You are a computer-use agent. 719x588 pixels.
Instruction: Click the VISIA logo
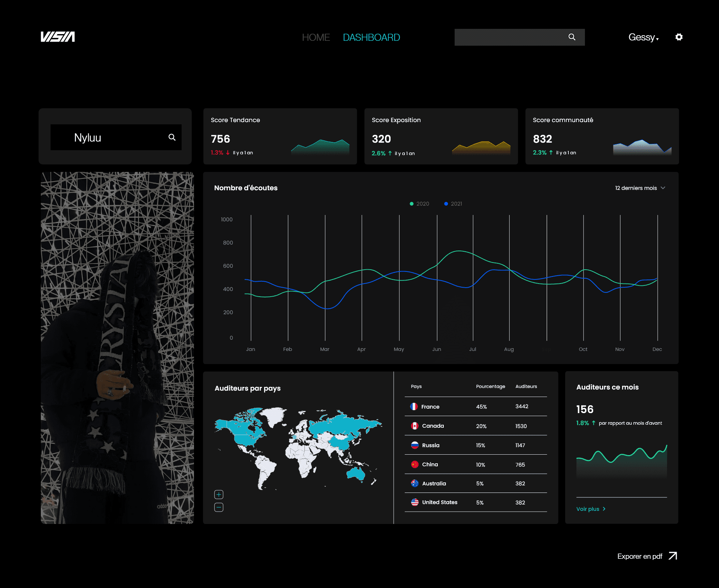click(58, 37)
